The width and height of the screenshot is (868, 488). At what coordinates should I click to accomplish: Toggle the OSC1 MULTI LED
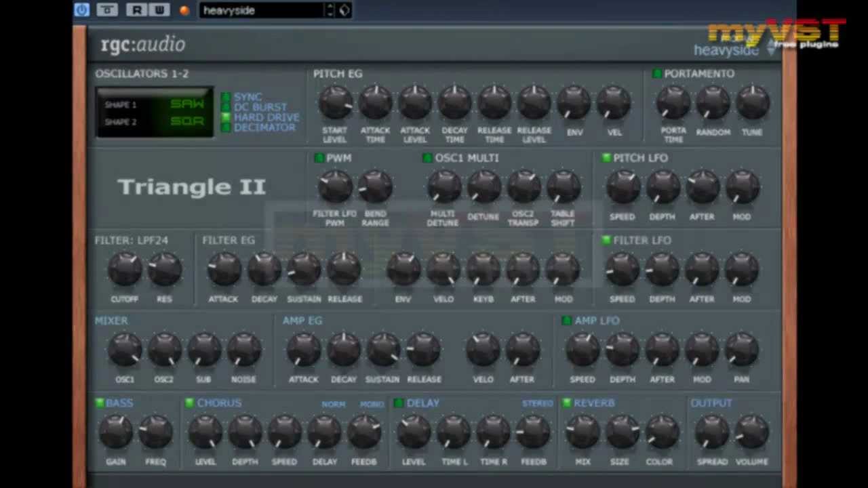click(x=427, y=158)
